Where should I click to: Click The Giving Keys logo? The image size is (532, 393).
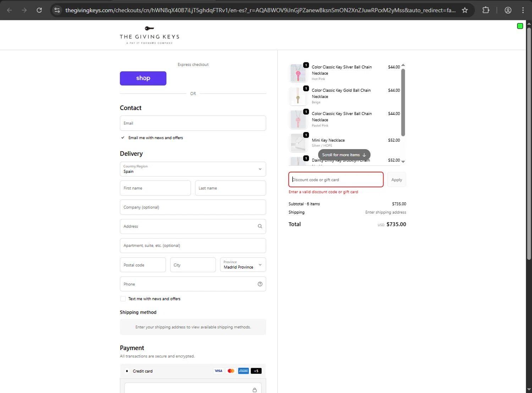(149, 35)
